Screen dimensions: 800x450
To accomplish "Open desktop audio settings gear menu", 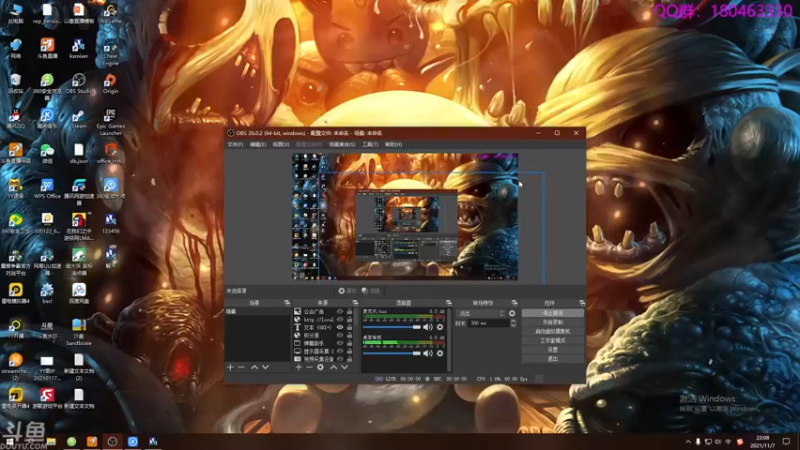I will coord(440,353).
